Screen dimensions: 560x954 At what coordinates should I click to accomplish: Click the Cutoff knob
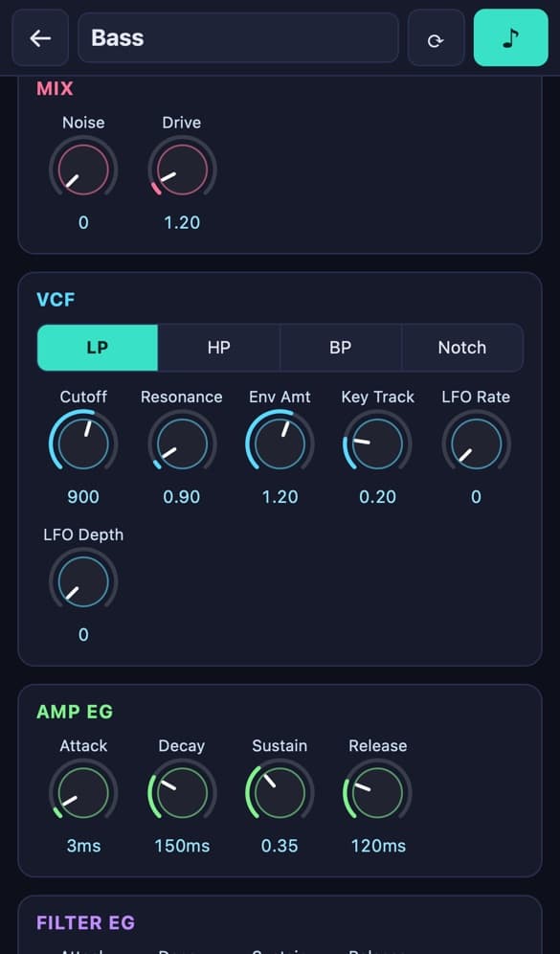click(83, 443)
